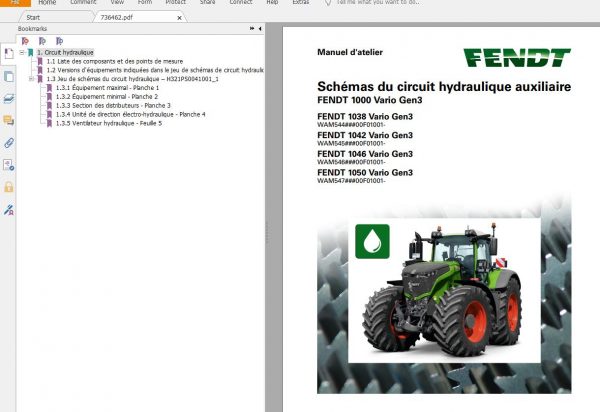Screen dimensions: 600x412
Task: Open the Comment ribbon tab
Action: click(83, 2)
